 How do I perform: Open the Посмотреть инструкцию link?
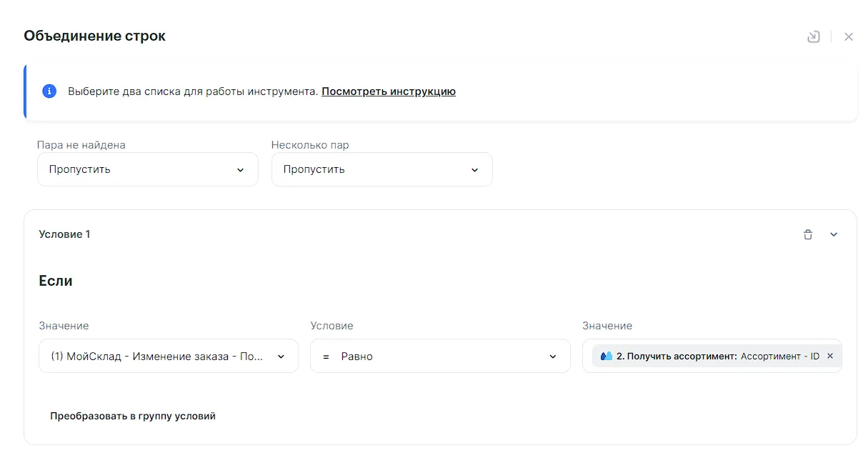pyautogui.click(x=388, y=91)
